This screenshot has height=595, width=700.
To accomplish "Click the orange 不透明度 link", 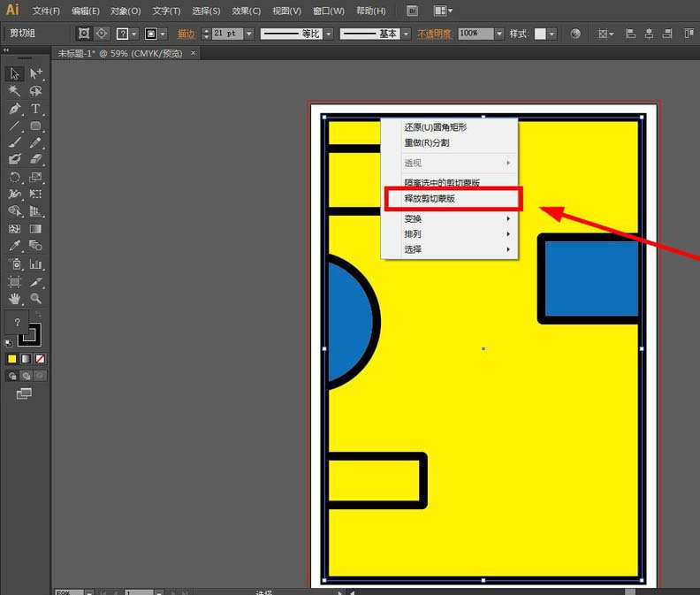I will tap(434, 34).
